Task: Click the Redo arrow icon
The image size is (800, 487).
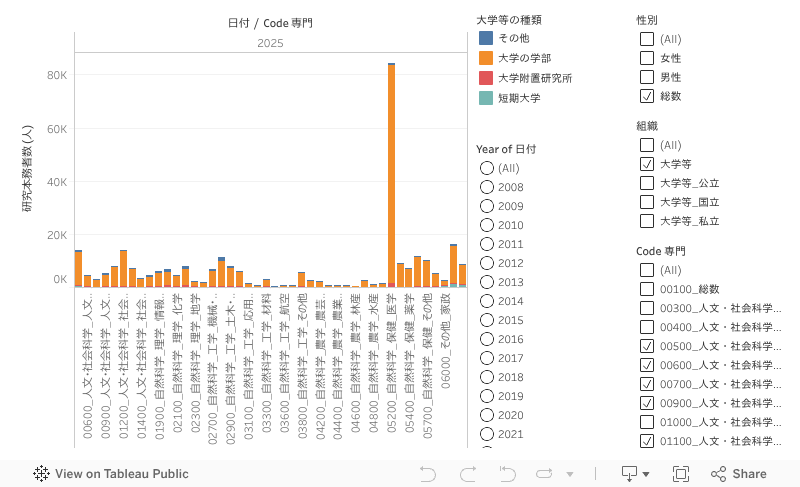Action: click(468, 474)
